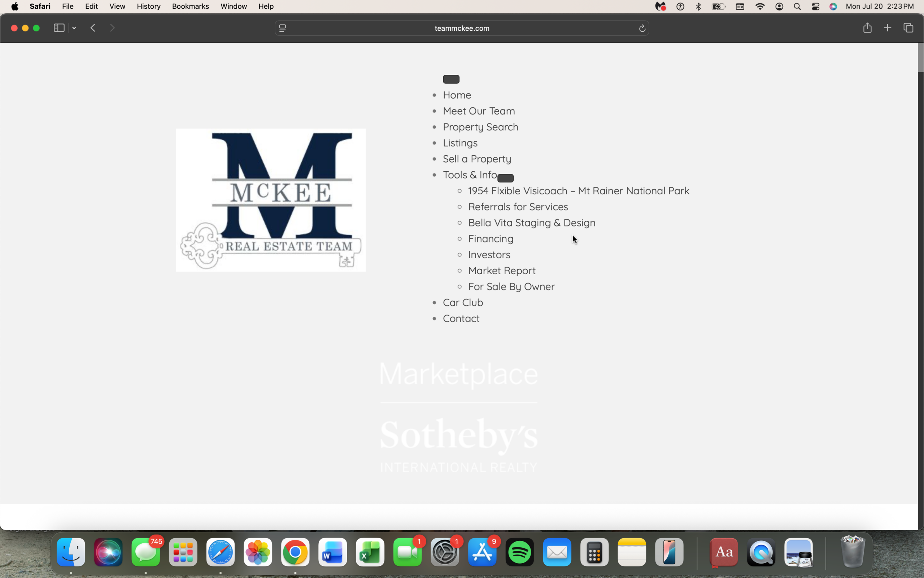
Task: Open the Contact link
Action: tap(461, 318)
